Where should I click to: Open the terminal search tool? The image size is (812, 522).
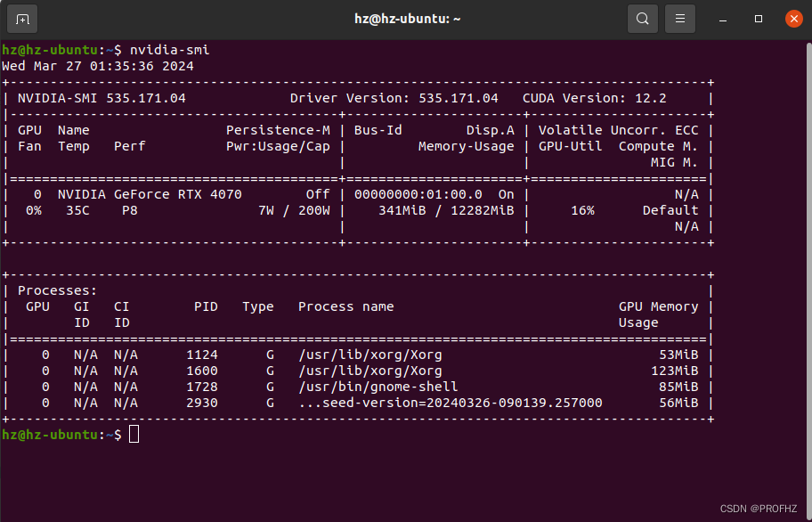coord(643,20)
